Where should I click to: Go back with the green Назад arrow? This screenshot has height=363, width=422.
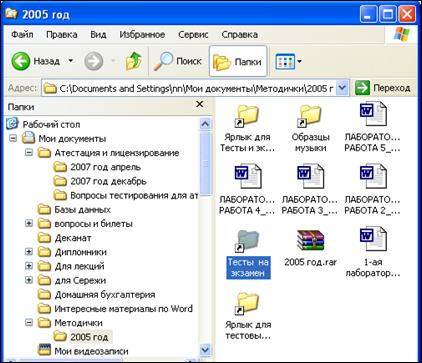[35, 61]
